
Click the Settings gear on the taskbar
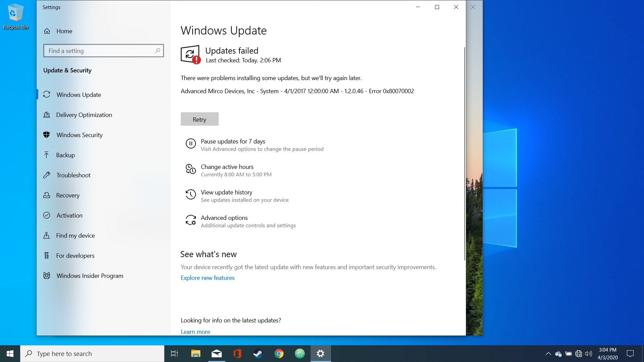(321, 354)
